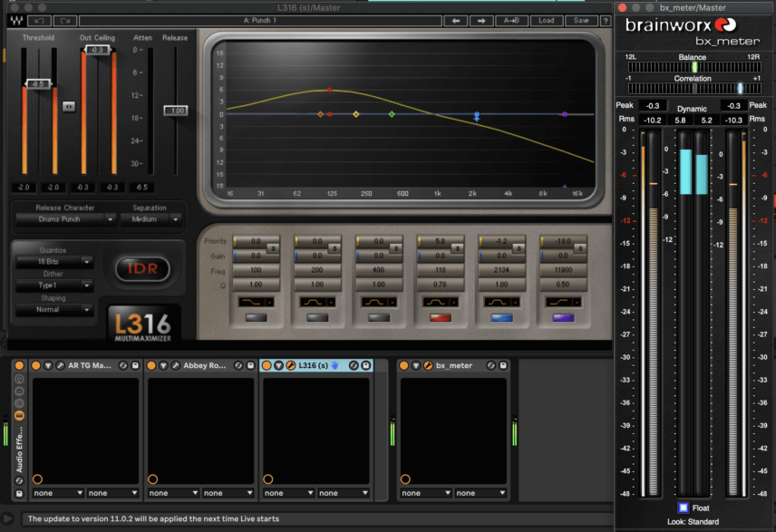Click the blue hand icon on L316 (s)

pos(335,366)
